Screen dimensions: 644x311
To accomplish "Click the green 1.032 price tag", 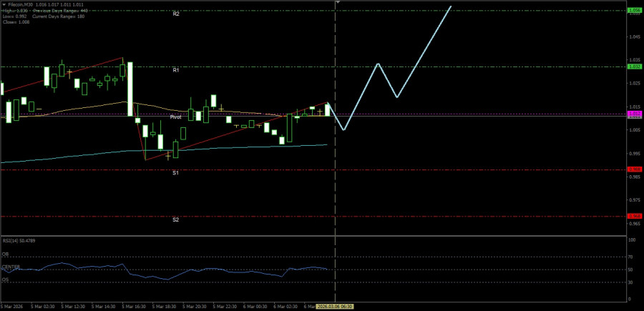I will pos(634,66).
